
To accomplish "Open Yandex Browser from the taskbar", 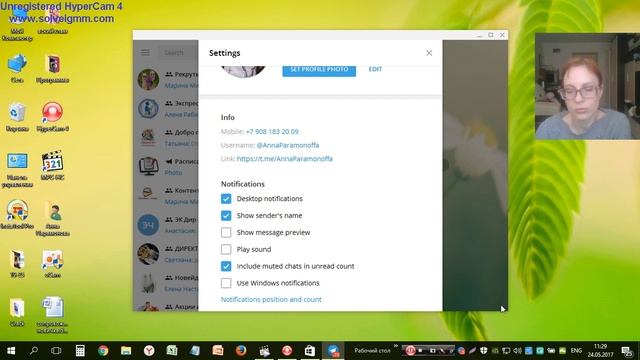I will click(149, 351).
